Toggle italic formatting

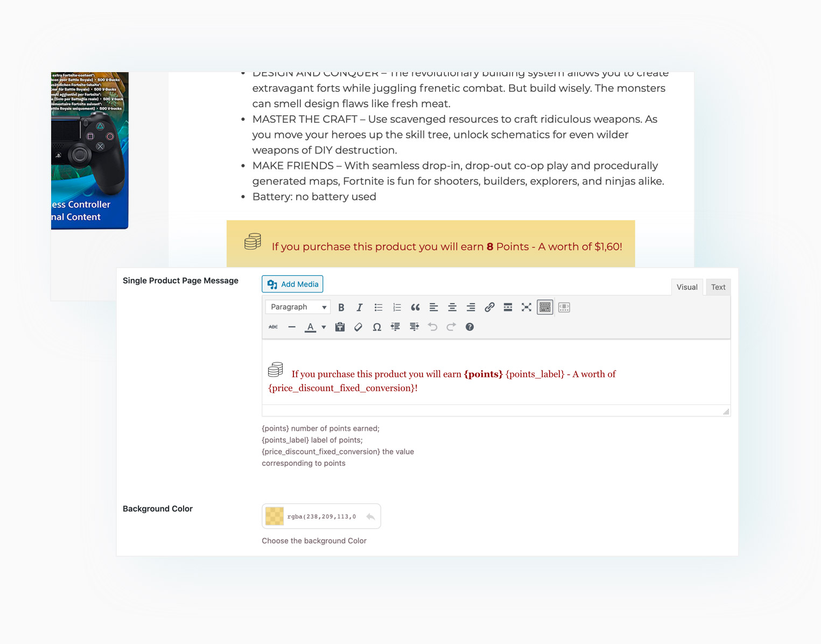(360, 307)
